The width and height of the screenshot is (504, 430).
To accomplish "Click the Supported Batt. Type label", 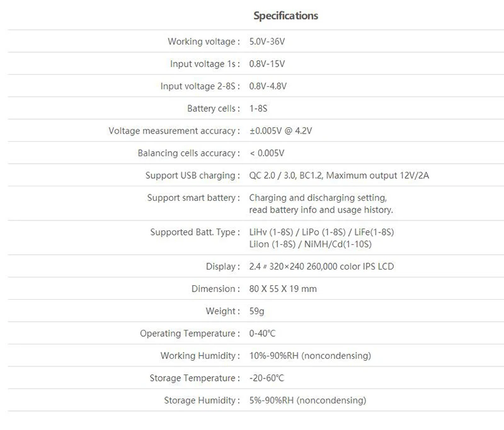I will [195, 232].
